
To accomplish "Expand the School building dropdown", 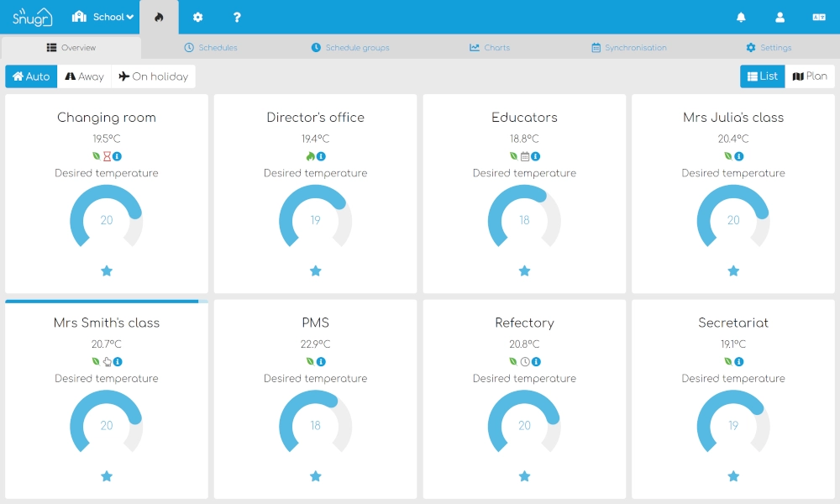I will point(102,17).
